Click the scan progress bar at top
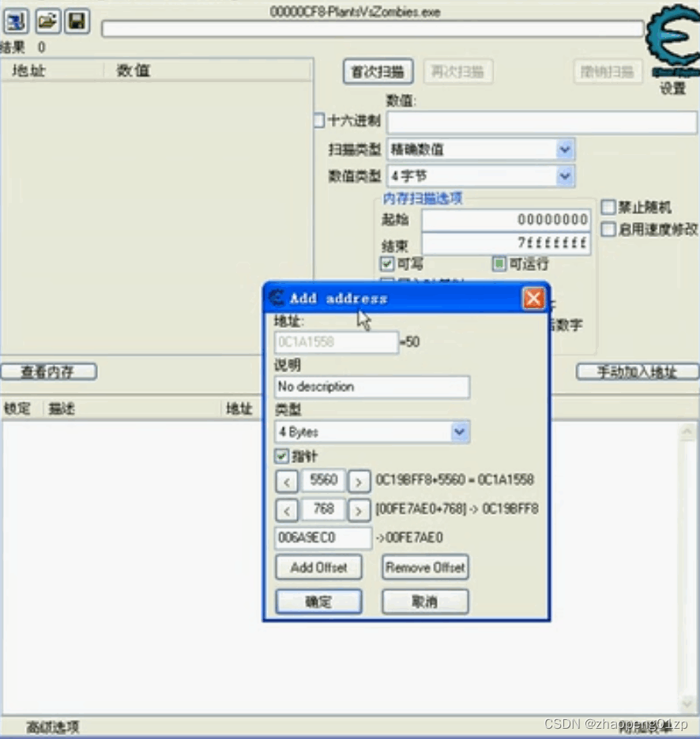This screenshot has height=739, width=700. point(373,28)
